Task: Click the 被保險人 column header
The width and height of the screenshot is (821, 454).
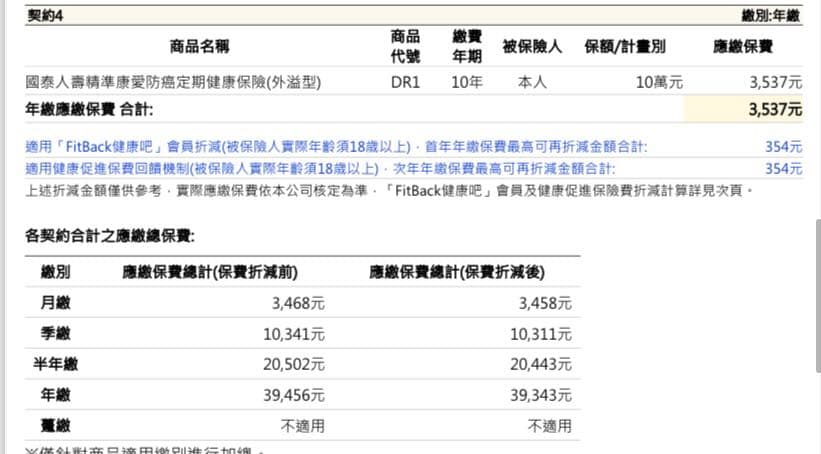Action: click(532, 46)
